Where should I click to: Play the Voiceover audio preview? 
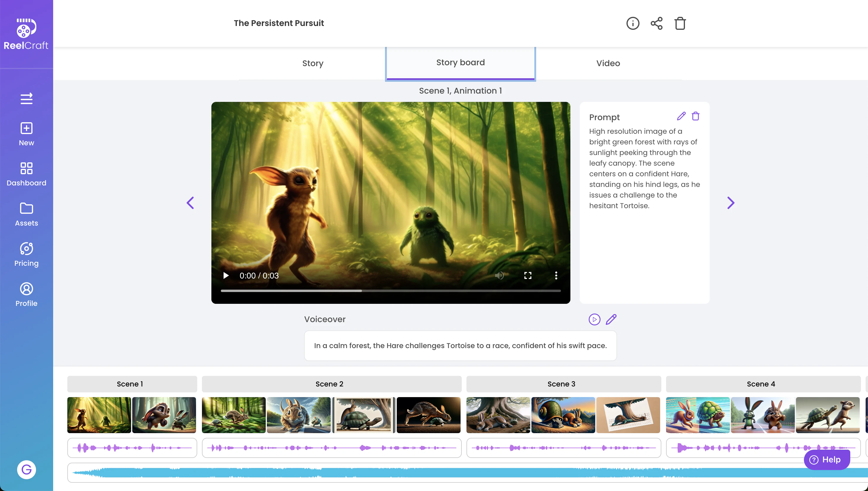pyautogui.click(x=595, y=319)
